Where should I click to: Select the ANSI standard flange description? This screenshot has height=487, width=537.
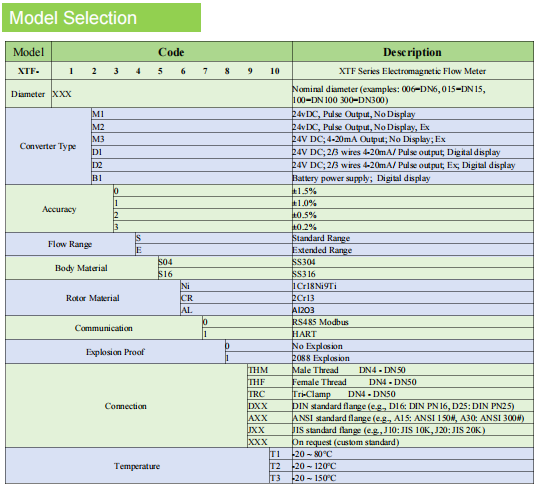point(408,418)
